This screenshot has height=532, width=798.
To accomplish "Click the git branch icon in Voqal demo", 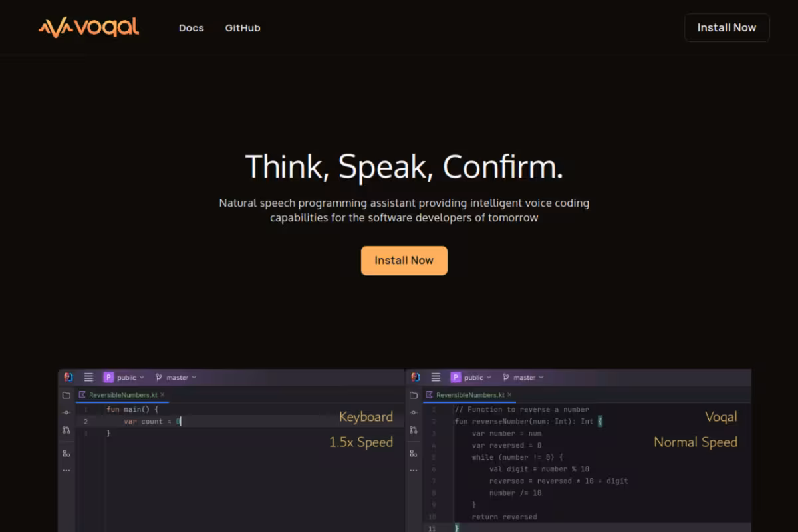I will pyautogui.click(x=506, y=377).
